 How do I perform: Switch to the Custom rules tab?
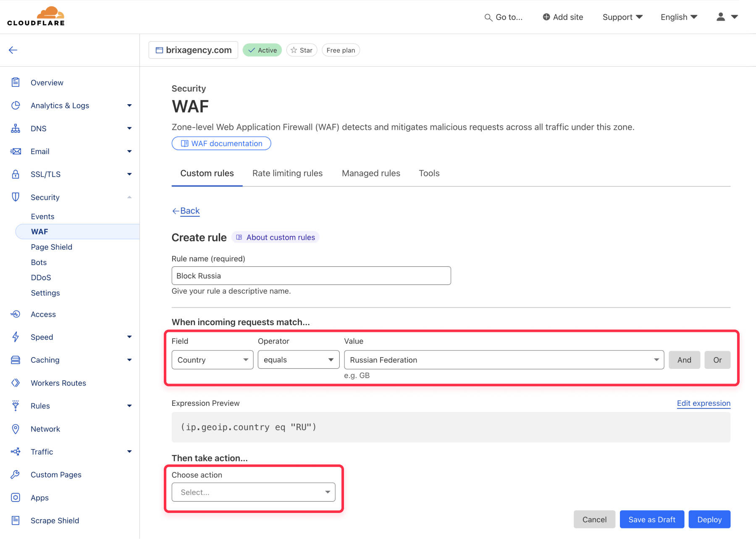coord(207,174)
